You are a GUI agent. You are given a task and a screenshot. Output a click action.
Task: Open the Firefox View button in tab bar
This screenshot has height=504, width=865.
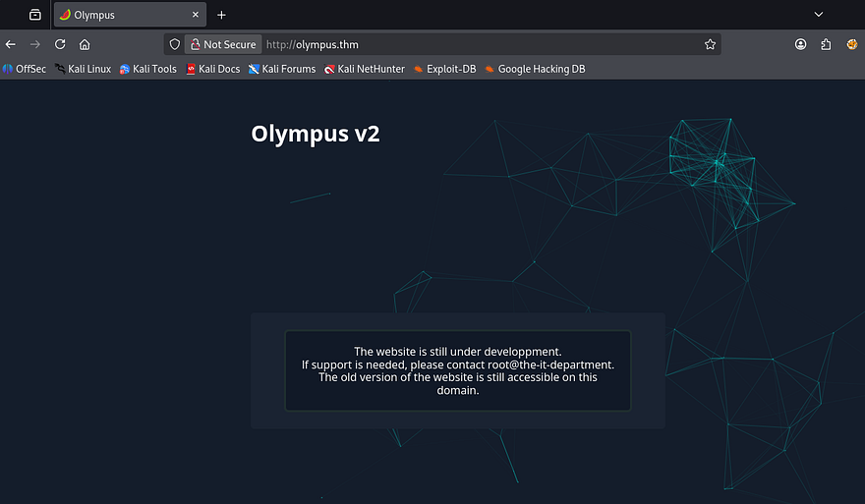coord(35,15)
